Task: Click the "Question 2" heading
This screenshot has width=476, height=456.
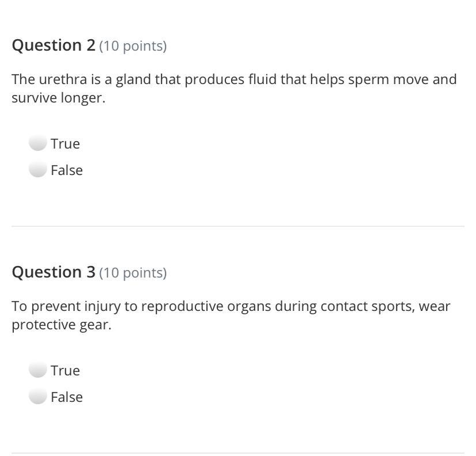Action: (54, 45)
